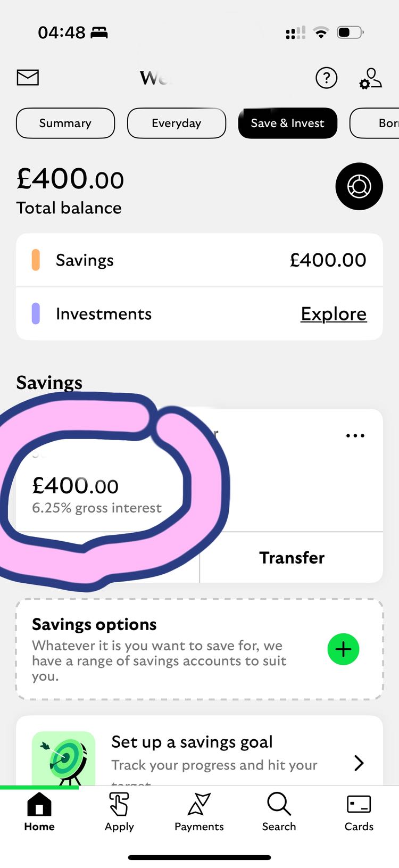This screenshot has height=868, width=399.
Task: Tap the green plus icon for Savings options
Action: [x=343, y=649]
